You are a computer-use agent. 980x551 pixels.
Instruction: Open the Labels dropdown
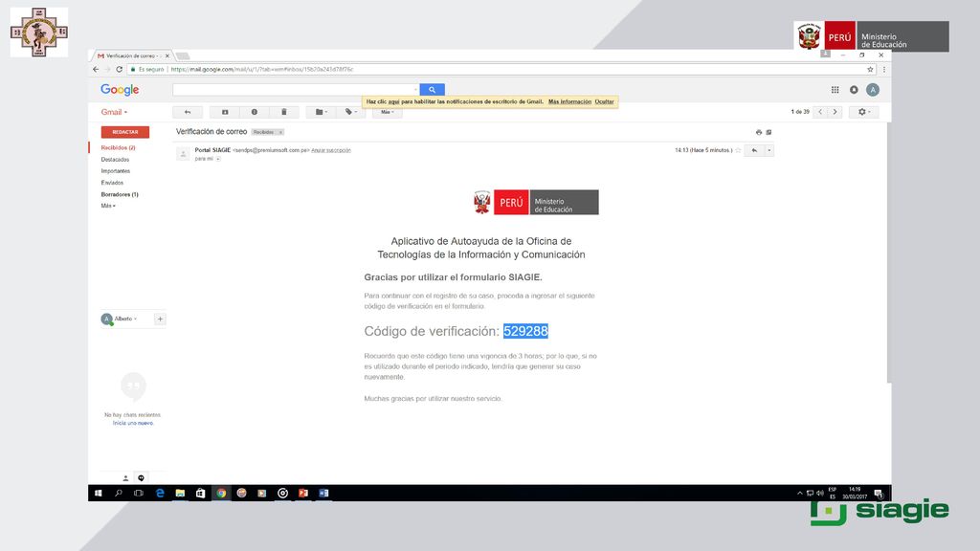point(350,112)
